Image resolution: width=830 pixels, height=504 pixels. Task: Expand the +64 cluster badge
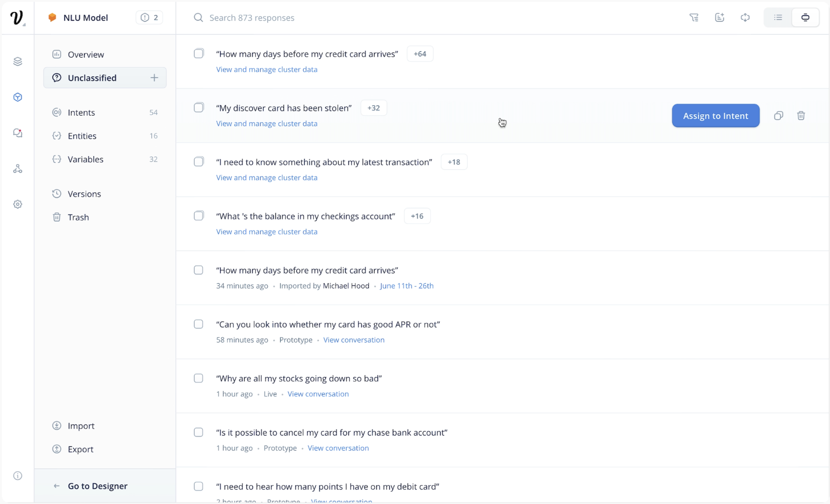(x=420, y=54)
